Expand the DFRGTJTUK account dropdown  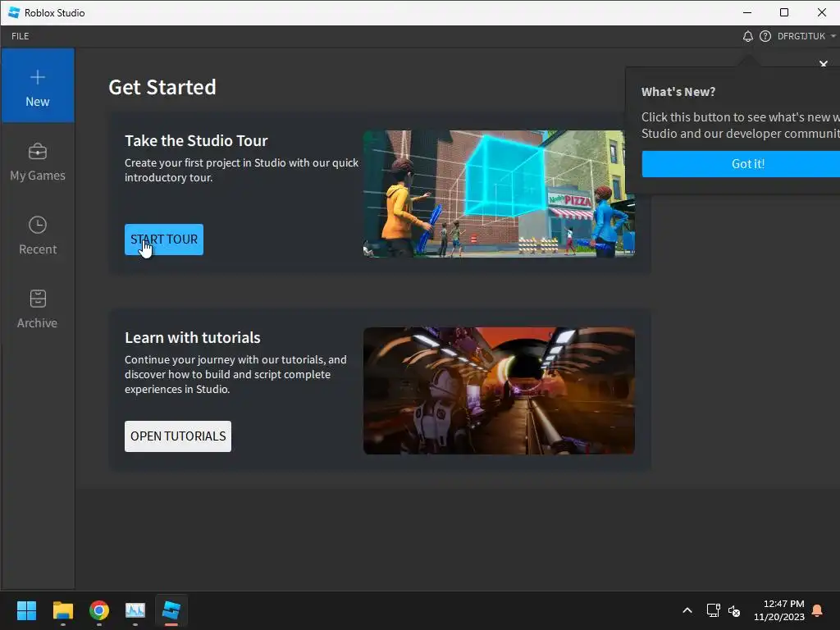coord(806,36)
